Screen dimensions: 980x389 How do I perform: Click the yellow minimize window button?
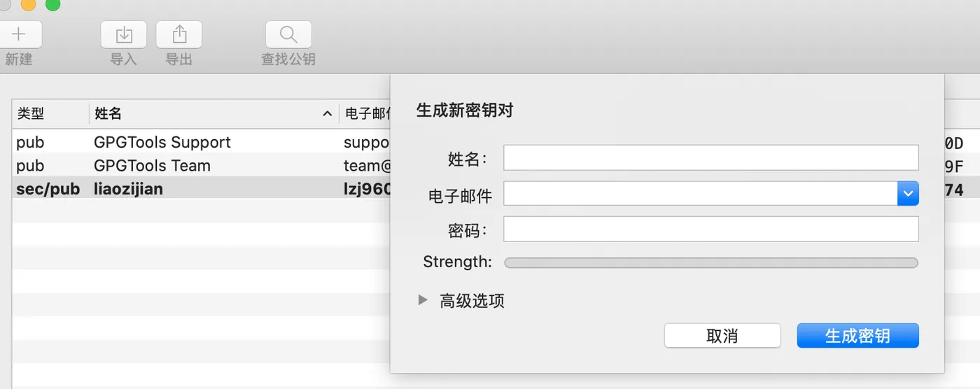point(29,5)
